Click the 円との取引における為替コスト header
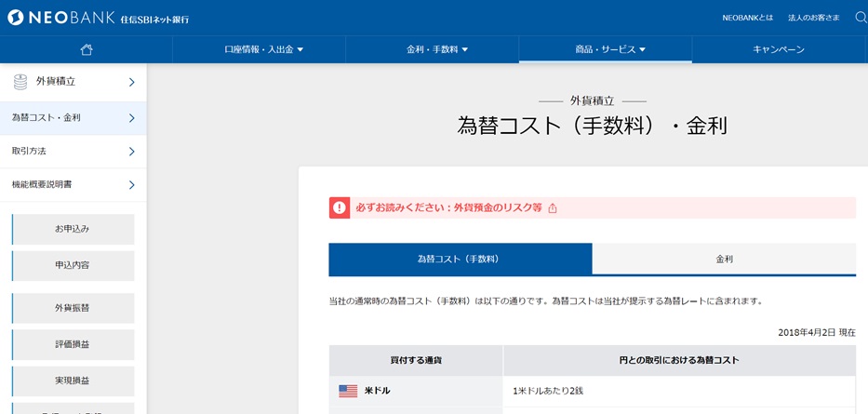This screenshot has height=414, width=868. [679, 360]
